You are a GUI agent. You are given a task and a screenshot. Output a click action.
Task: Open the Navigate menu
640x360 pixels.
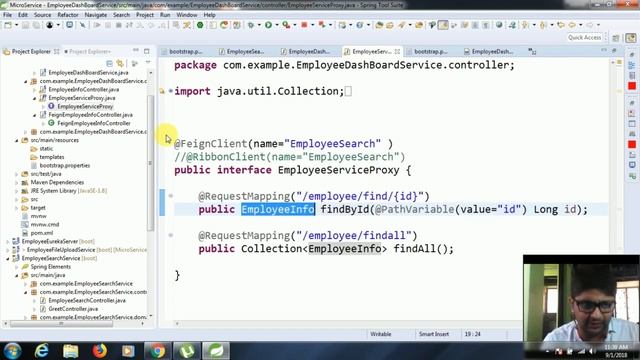96,15
